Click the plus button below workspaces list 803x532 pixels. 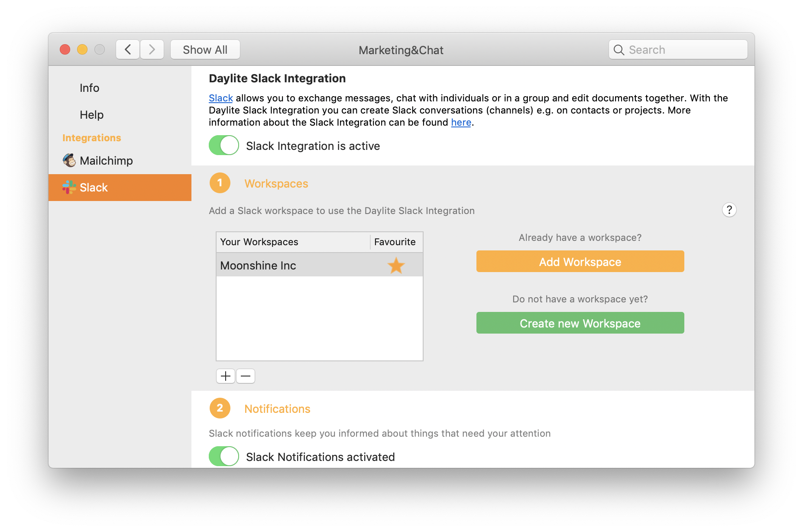click(226, 376)
